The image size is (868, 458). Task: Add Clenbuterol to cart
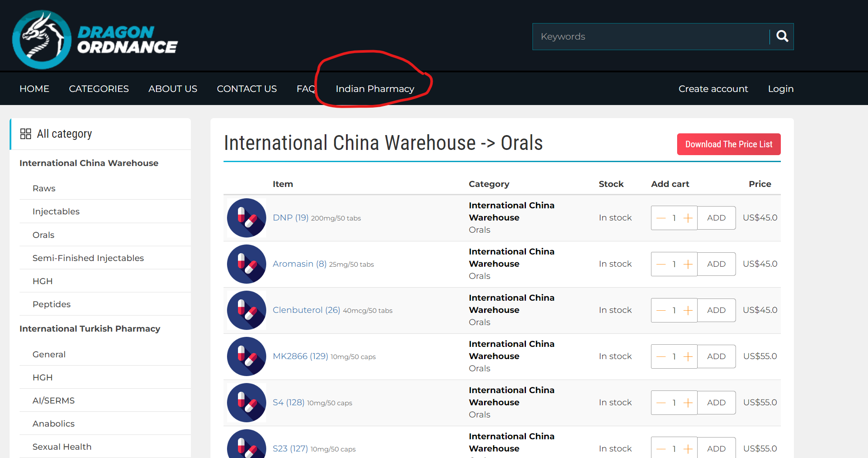pyautogui.click(x=716, y=310)
